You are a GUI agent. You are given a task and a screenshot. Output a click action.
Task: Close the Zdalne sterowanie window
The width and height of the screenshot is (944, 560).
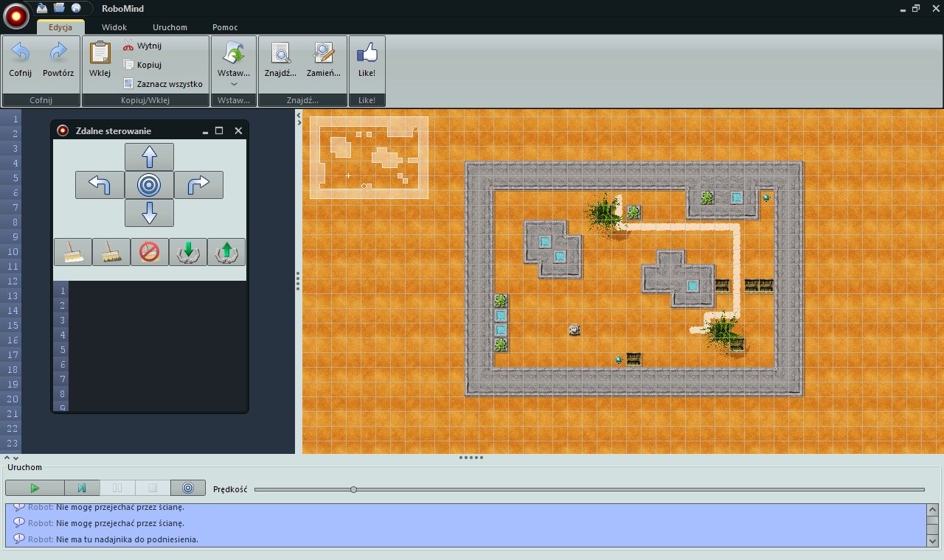pos(238,130)
